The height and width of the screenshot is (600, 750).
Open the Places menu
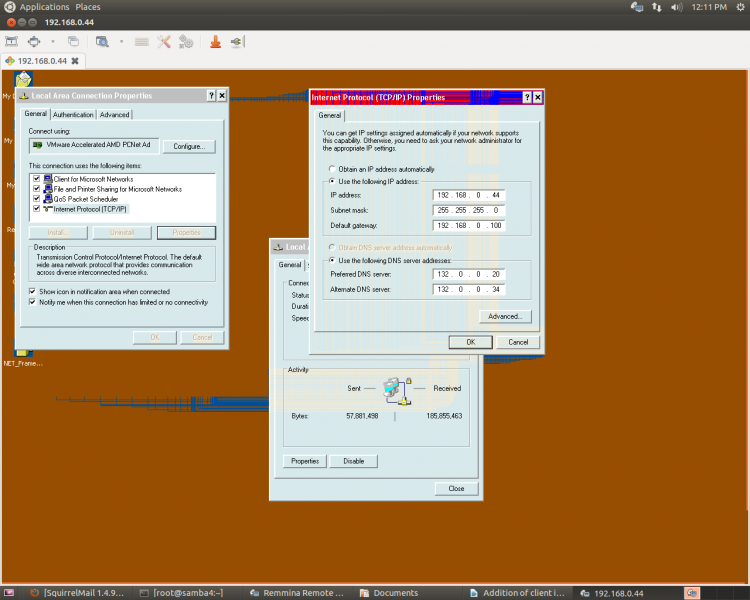click(88, 7)
